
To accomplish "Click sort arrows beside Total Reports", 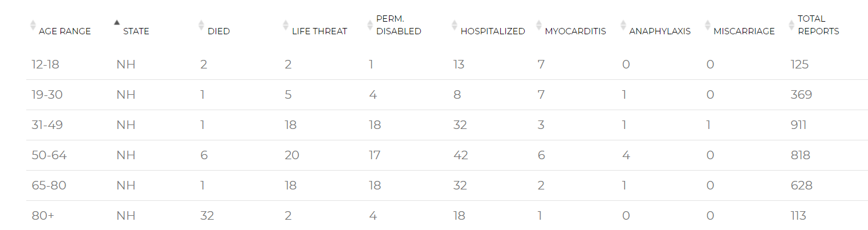I will (792, 25).
